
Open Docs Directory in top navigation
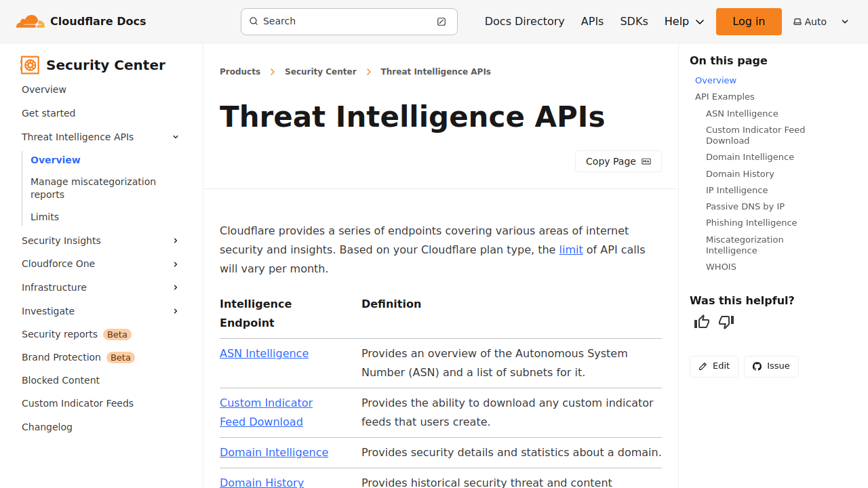(524, 22)
